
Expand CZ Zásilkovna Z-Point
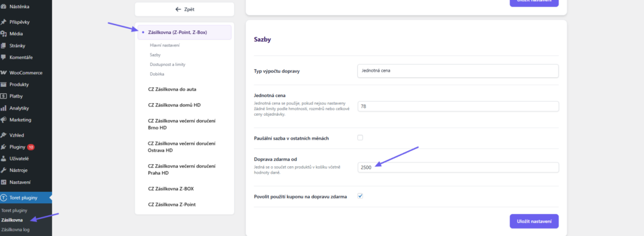[x=172, y=205]
